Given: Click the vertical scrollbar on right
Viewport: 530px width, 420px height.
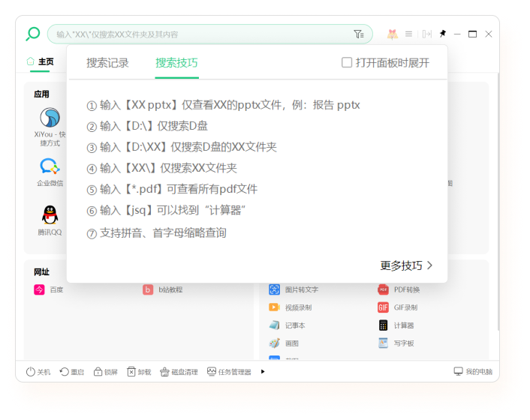Looking at the screenshot, I should (498, 202).
